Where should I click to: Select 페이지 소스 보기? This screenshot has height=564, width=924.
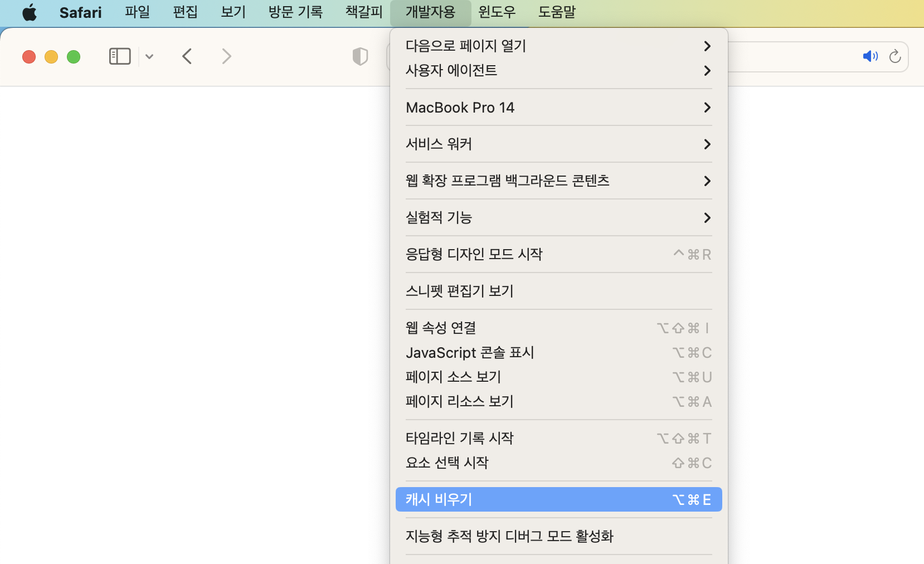[558, 377]
